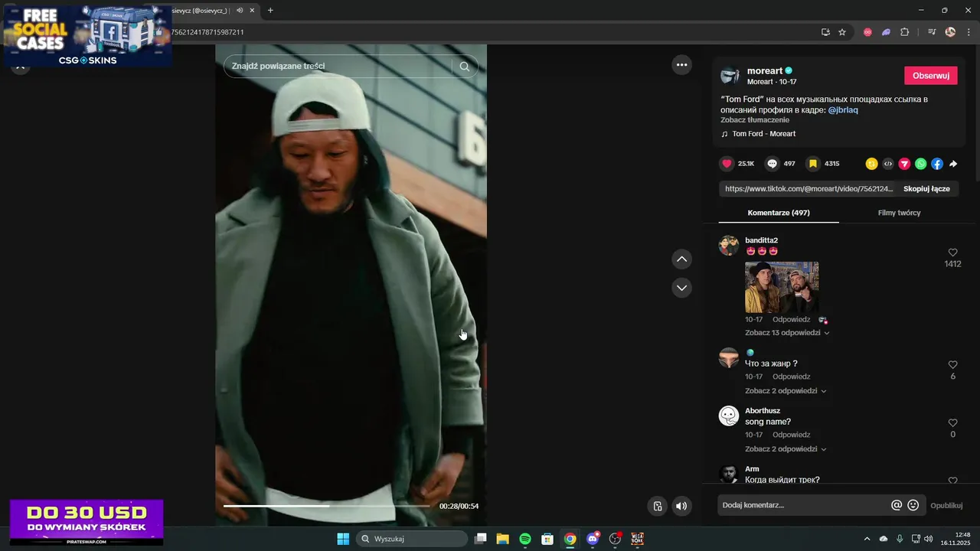
Task: Go to the previous video with up arrow
Action: click(681, 259)
